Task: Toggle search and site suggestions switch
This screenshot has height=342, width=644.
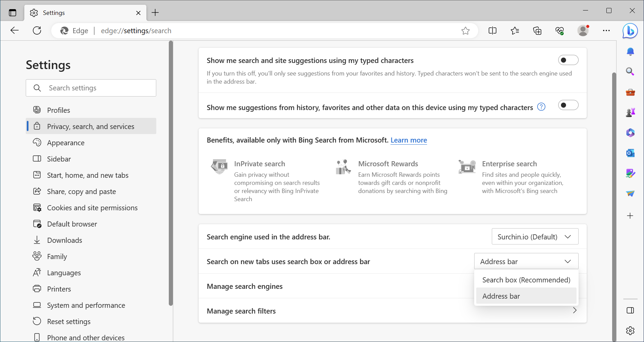Action: click(568, 60)
